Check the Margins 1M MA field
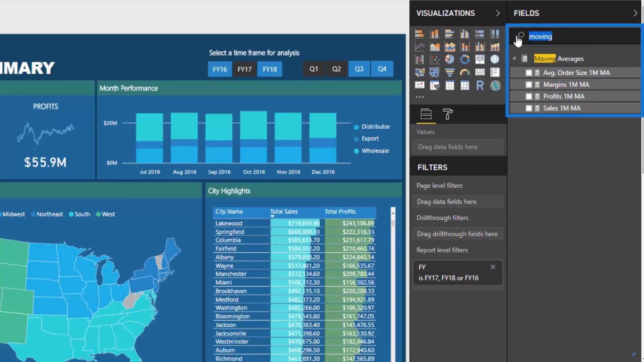 pos(529,85)
